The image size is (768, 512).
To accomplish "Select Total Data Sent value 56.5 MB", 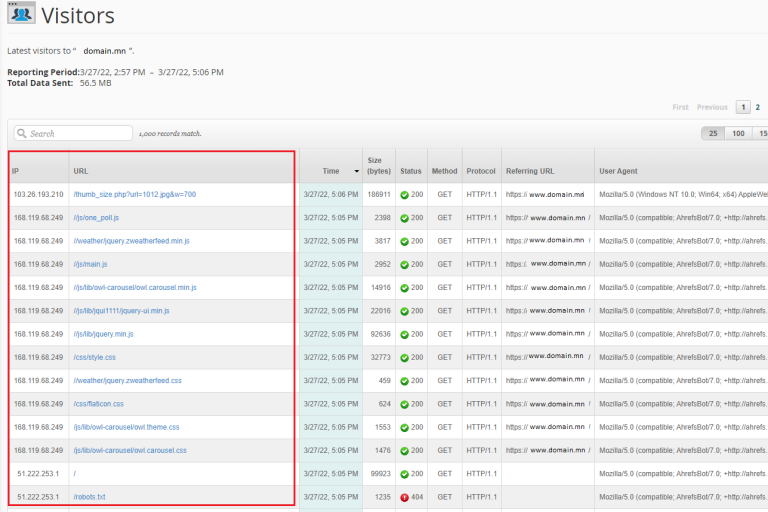I will tap(96, 83).
